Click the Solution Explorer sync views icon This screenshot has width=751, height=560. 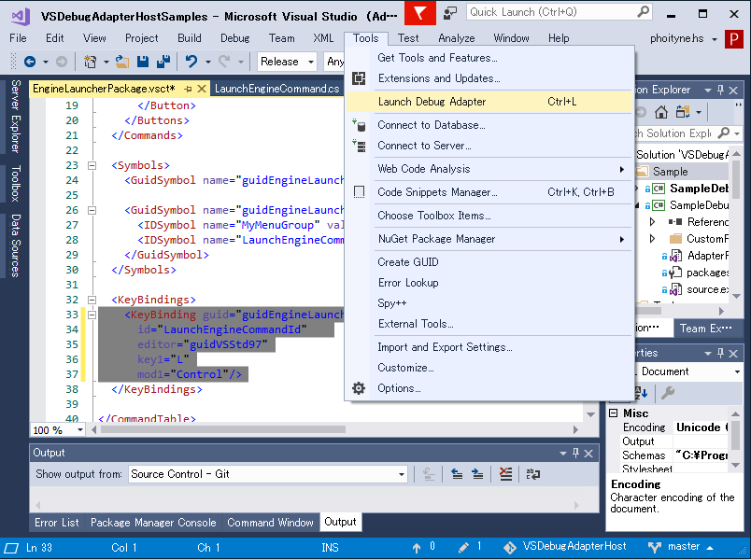pos(683,112)
